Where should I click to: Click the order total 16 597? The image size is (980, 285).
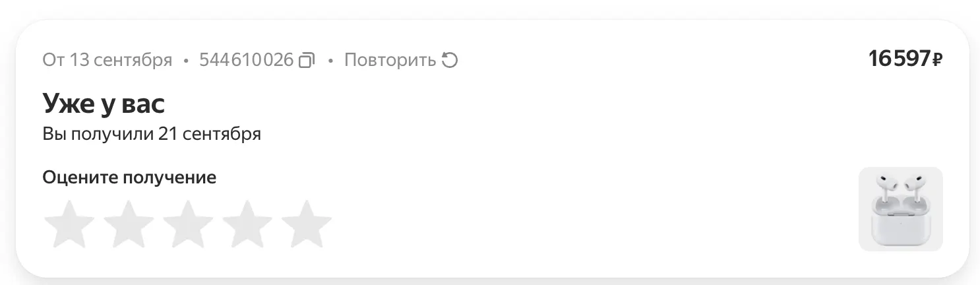[898, 59]
